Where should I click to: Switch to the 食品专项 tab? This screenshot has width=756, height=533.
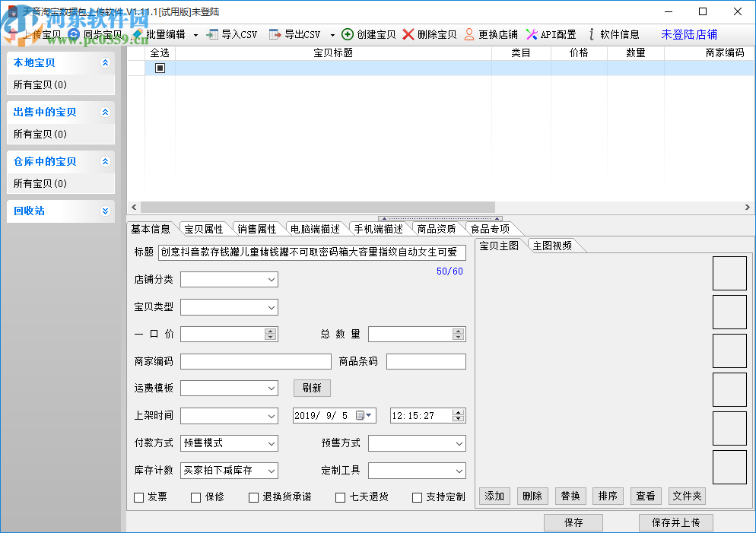tap(490, 229)
